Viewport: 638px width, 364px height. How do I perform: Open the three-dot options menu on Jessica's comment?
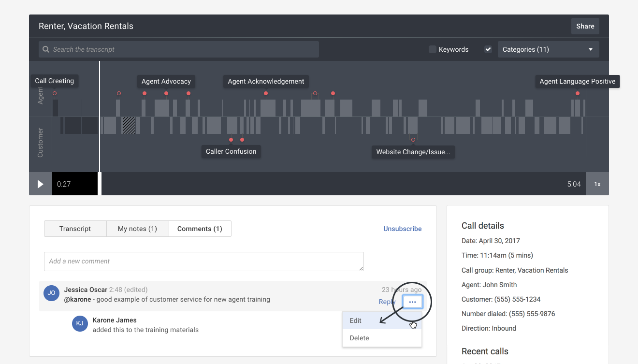pyautogui.click(x=412, y=302)
